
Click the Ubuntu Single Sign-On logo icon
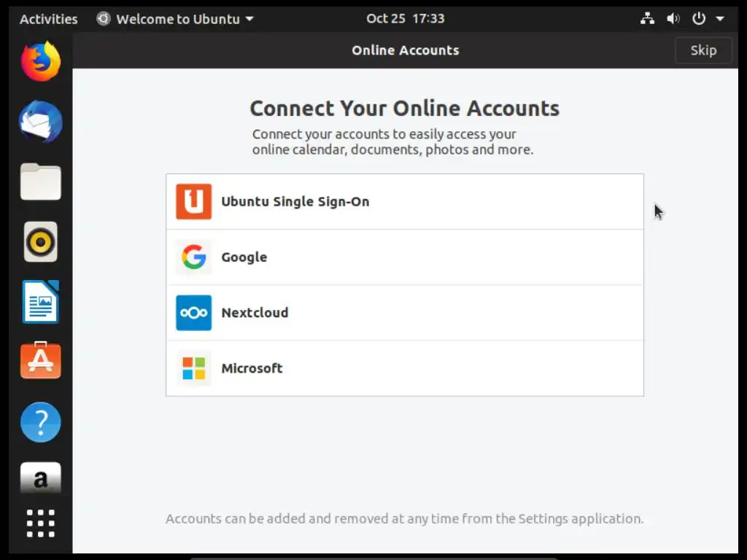pos(193,202)
